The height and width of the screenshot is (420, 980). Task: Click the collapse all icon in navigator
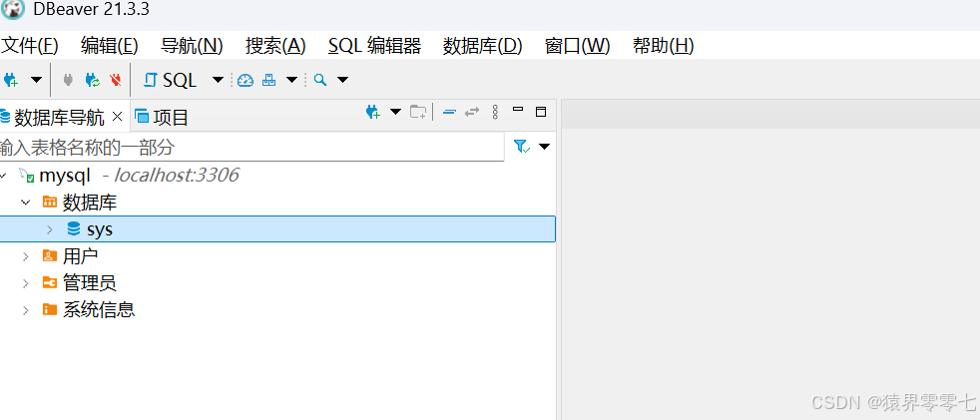449,113
